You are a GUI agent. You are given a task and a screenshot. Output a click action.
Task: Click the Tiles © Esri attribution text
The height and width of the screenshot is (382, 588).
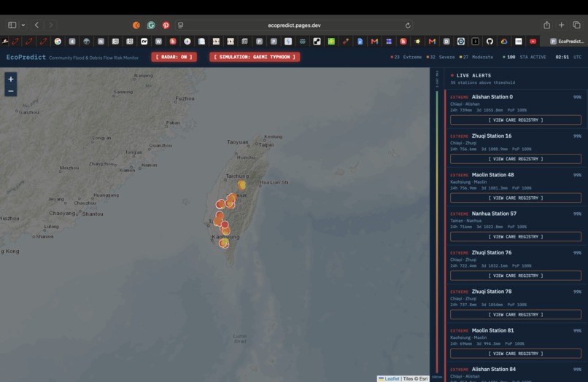click(x=415, y=378)
